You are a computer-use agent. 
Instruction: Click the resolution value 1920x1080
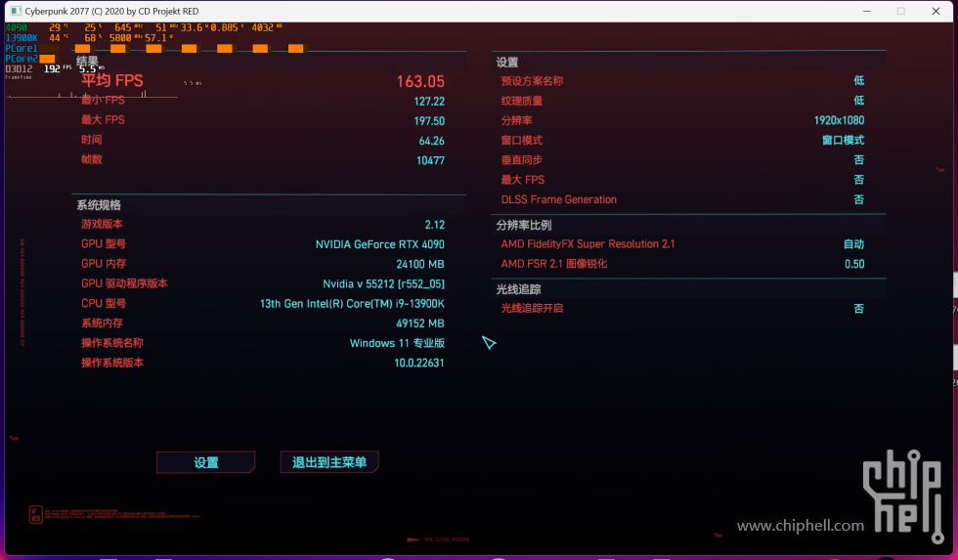(839, 120)
